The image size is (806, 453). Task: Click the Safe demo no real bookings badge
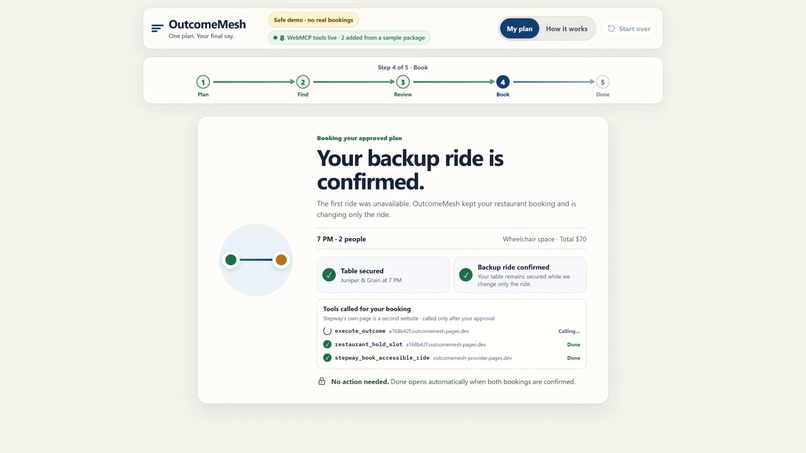point(313,20)
